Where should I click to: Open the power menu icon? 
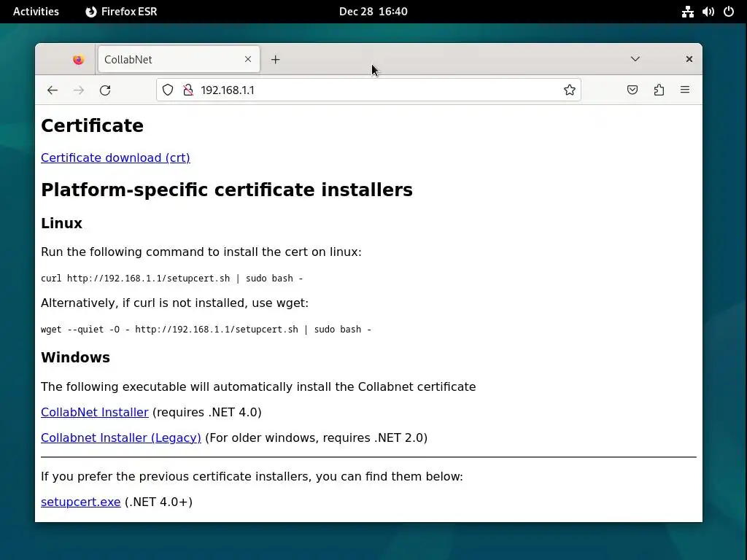pos(729,12)
